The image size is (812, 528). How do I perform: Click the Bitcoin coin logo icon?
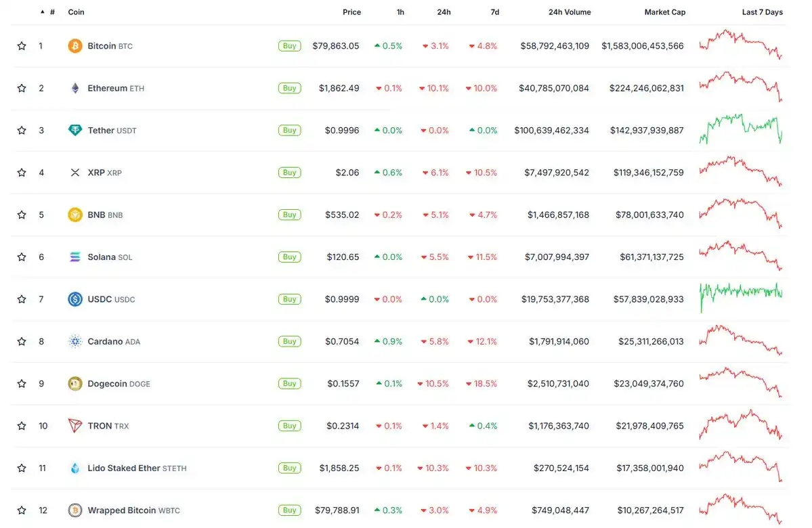75,46
